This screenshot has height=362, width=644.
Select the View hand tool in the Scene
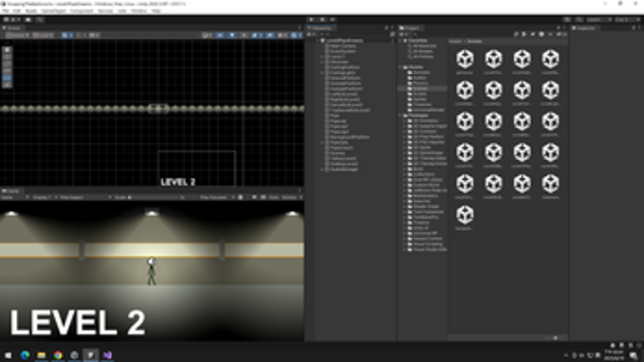(8, 50)
